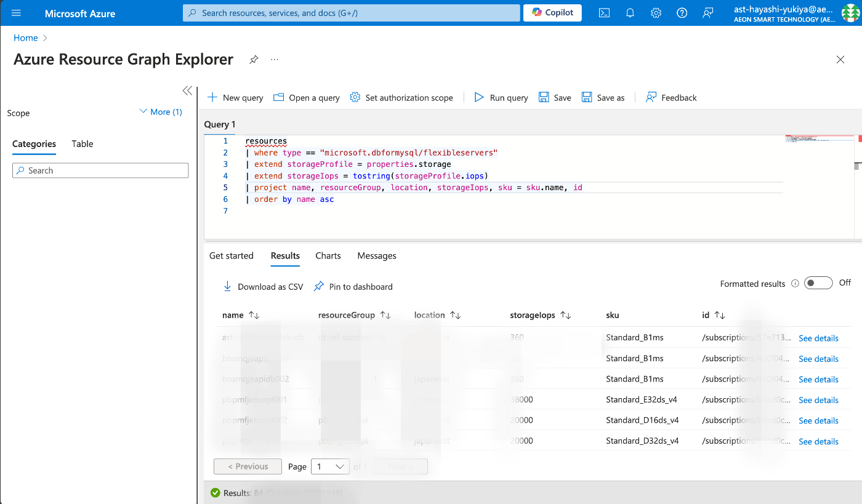Image resolution: width=862 pixels, height=504 pixels.
Task: Focus the top resources search box
Action: pos(352,13)
